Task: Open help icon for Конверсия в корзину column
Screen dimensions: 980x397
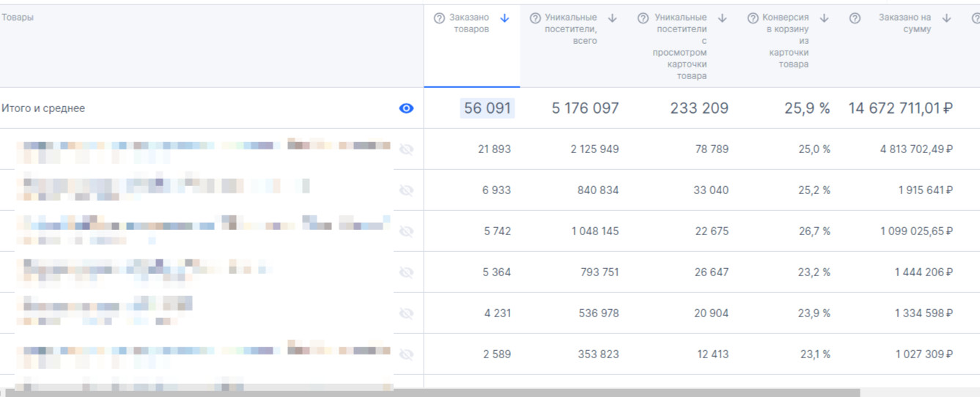Action: tap(753, 18)
